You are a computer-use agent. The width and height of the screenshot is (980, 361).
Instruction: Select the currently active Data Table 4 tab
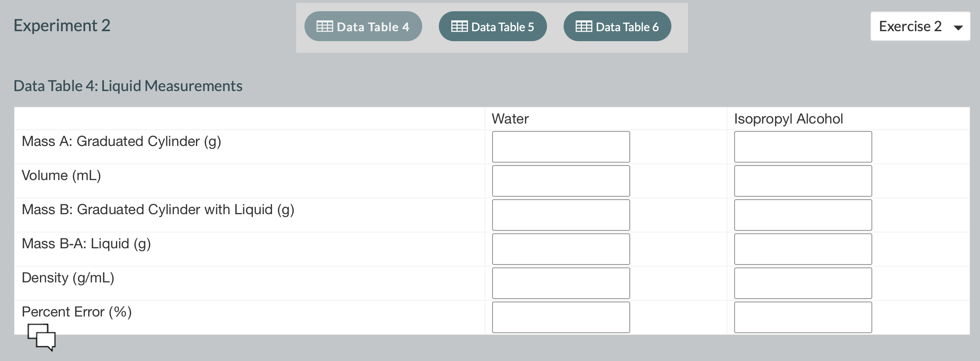pos(362,26)
